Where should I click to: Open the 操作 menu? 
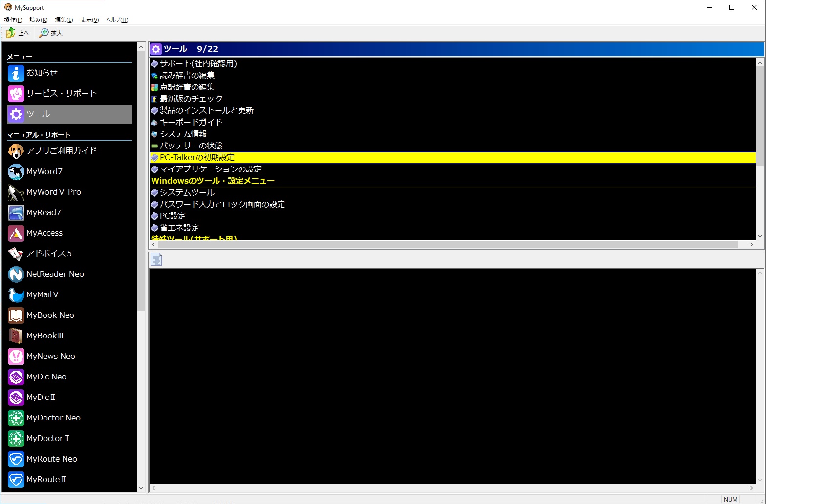[x=12, y=20]
